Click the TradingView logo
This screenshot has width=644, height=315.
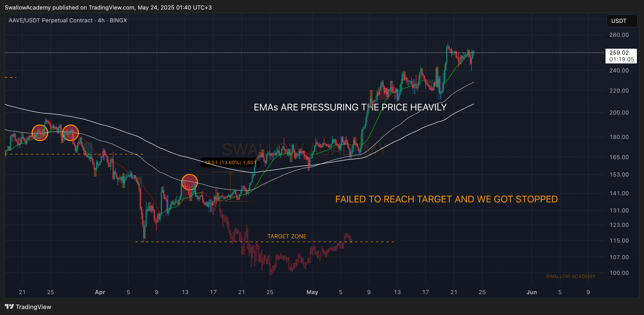pyautogui.click(x=28, y=307)
